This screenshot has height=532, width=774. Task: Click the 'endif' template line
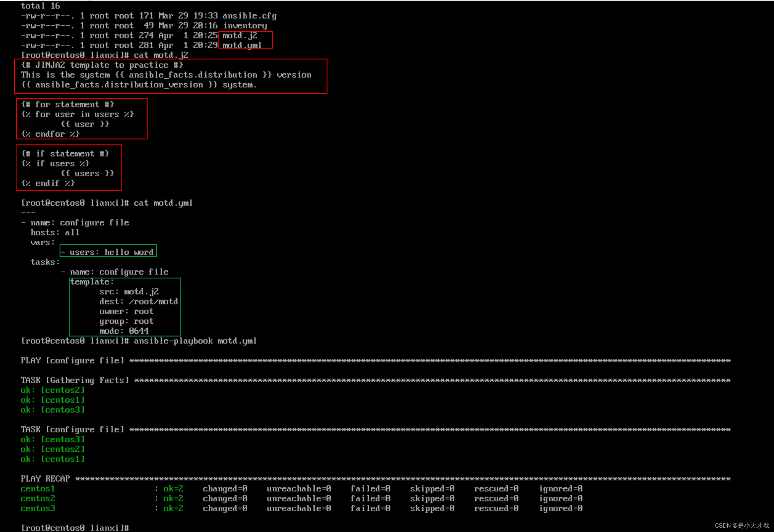tap(48, 183)
